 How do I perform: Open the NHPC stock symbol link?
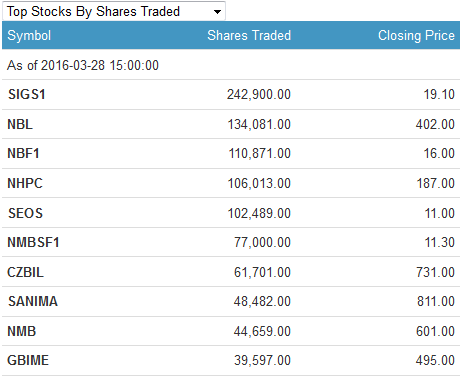pos(25,183)
